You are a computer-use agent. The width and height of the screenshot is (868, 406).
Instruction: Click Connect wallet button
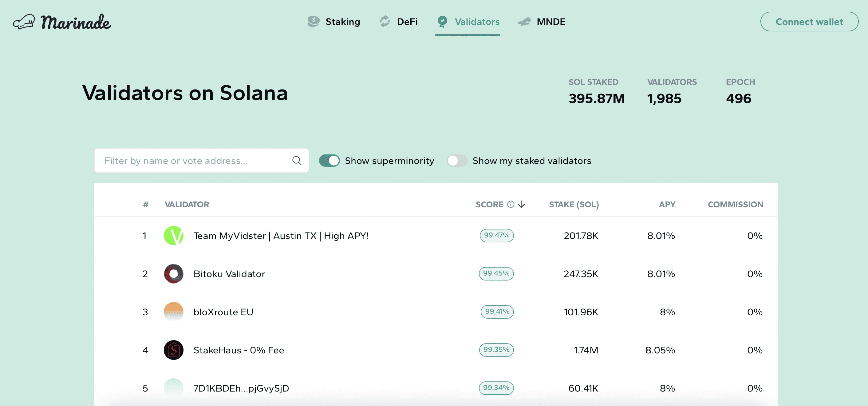coord(809,22)
